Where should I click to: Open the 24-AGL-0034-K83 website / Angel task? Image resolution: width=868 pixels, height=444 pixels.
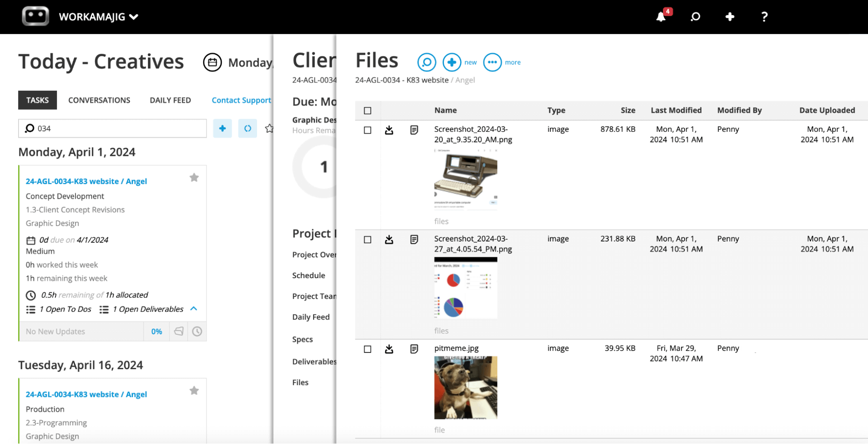pyautogui.click(x=86, y=181)
